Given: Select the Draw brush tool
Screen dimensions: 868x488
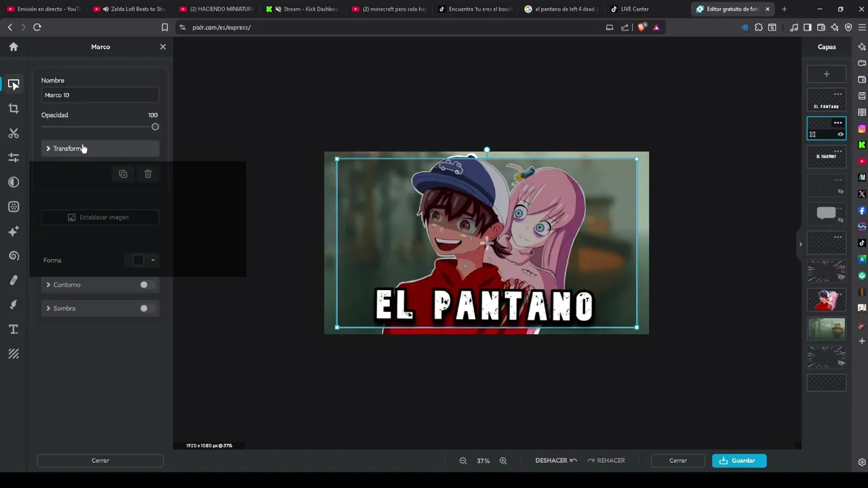Looking at the screenshot, I should click(x=14, y=304).
